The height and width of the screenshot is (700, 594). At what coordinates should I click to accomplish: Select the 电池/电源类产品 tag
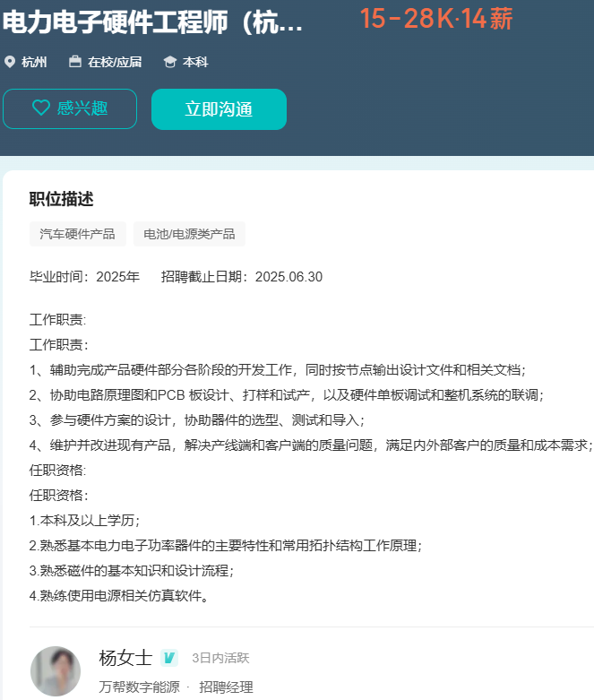click(x=189, y=234)
